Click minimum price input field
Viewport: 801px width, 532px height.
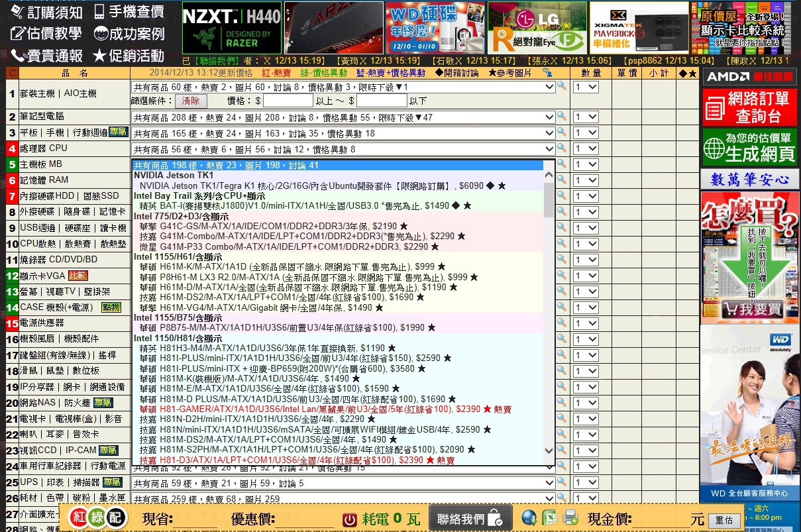click(x=288, y=101)
